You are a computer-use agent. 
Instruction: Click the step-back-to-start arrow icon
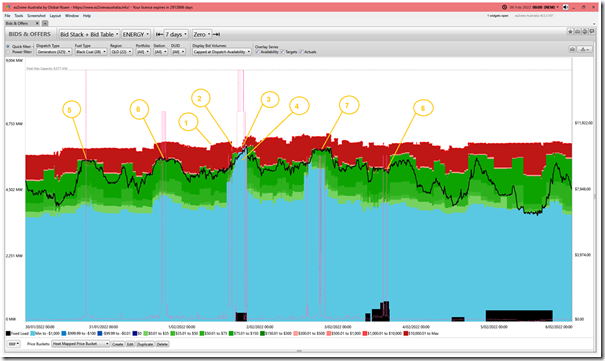click(x=159, y=34)
